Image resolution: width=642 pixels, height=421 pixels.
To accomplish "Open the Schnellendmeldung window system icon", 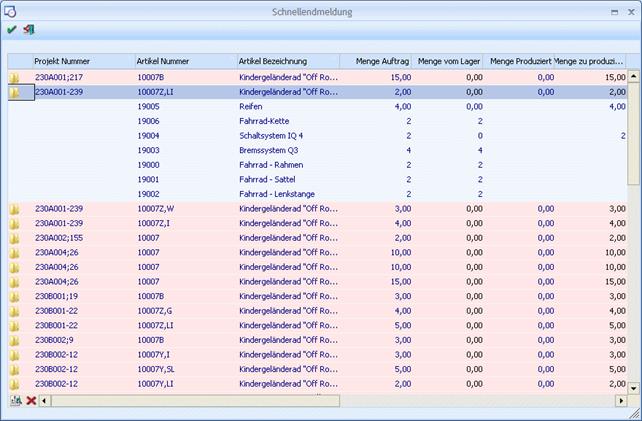I will (x=10, y=11).
